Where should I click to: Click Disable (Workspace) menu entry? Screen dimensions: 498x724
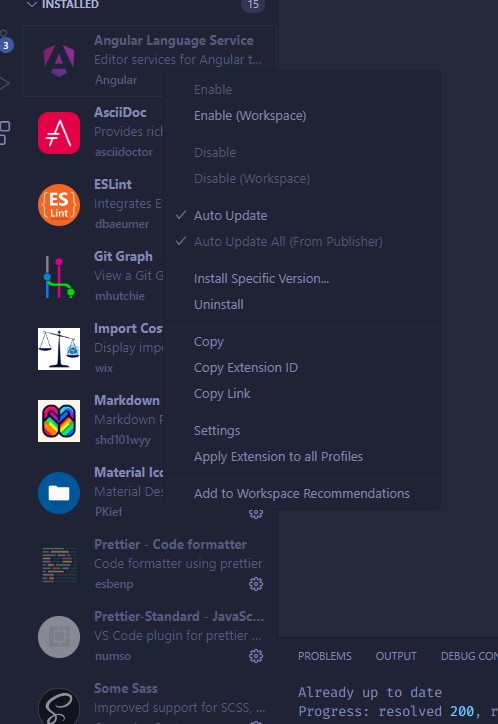[252, 178]
